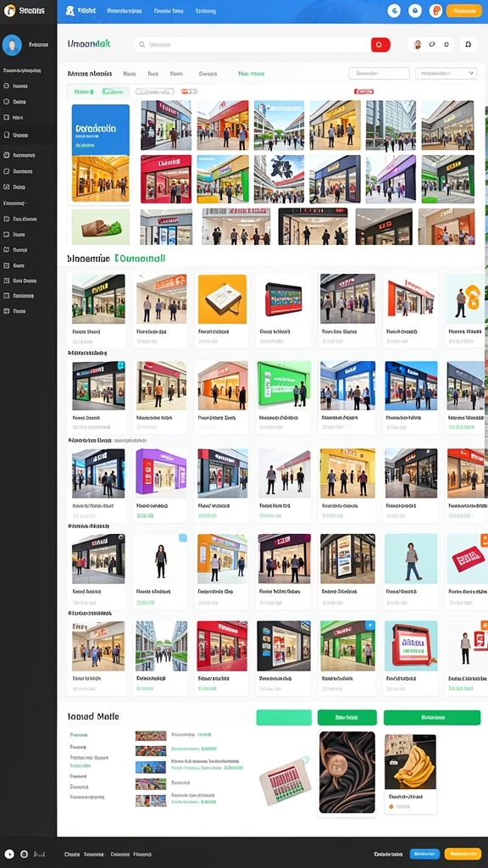Click the orange logo icon in sidebar header

(x=9, y=10)
